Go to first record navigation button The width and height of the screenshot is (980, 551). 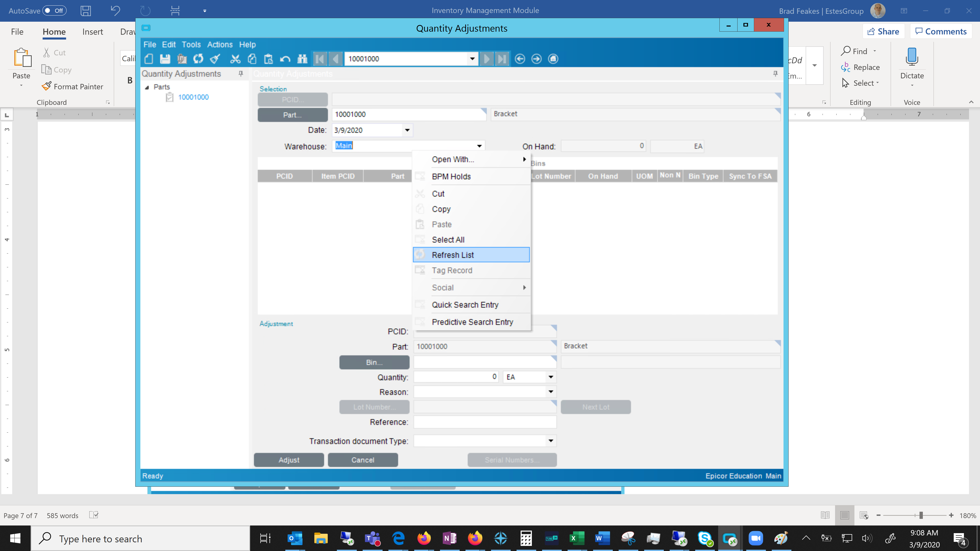pos(320,59)
